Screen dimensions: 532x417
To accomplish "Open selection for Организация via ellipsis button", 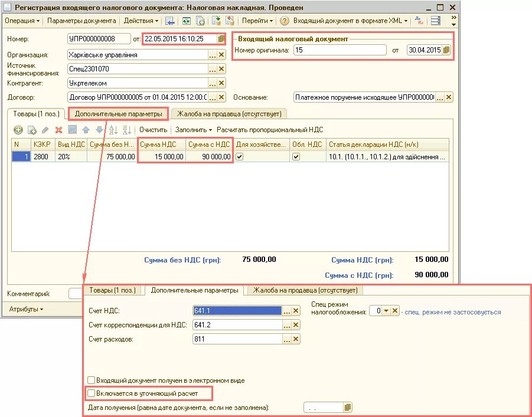I will coord(213,55).
